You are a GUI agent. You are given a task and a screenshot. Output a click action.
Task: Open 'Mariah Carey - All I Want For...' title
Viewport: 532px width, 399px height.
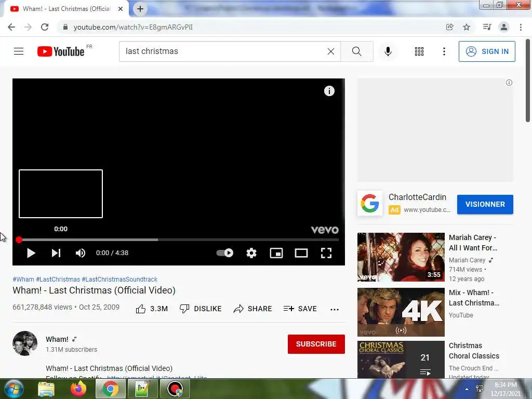point(473,243)
